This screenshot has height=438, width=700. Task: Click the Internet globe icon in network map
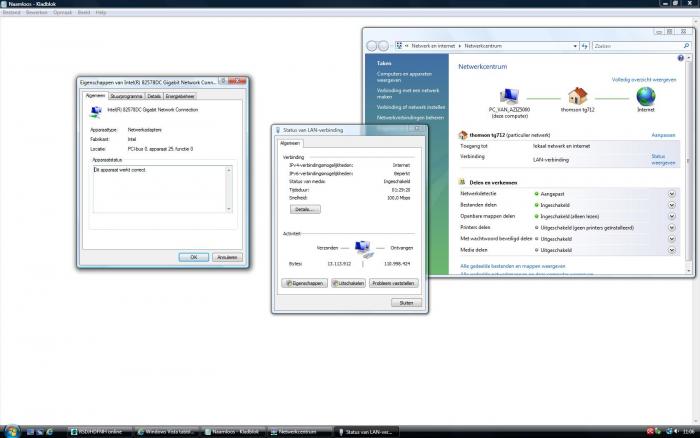(x=646, y=96)
